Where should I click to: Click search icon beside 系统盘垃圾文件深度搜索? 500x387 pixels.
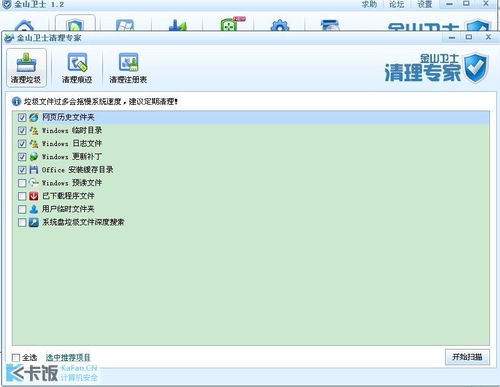(34, 222)
